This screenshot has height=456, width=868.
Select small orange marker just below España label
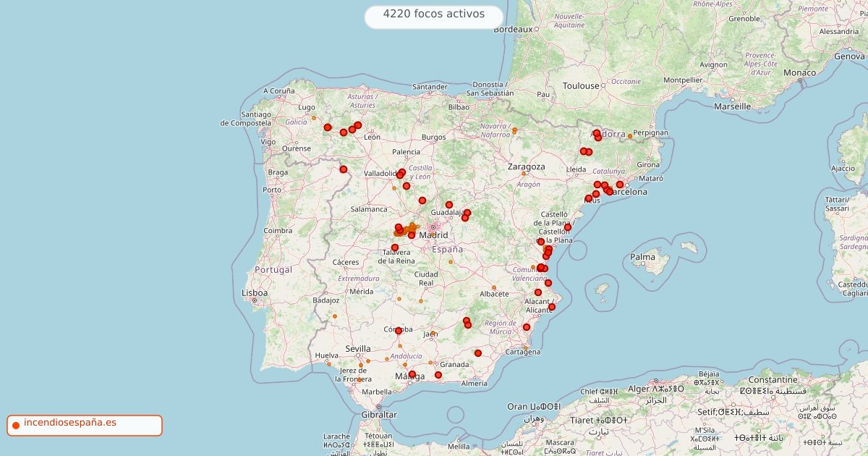[451, 261]
